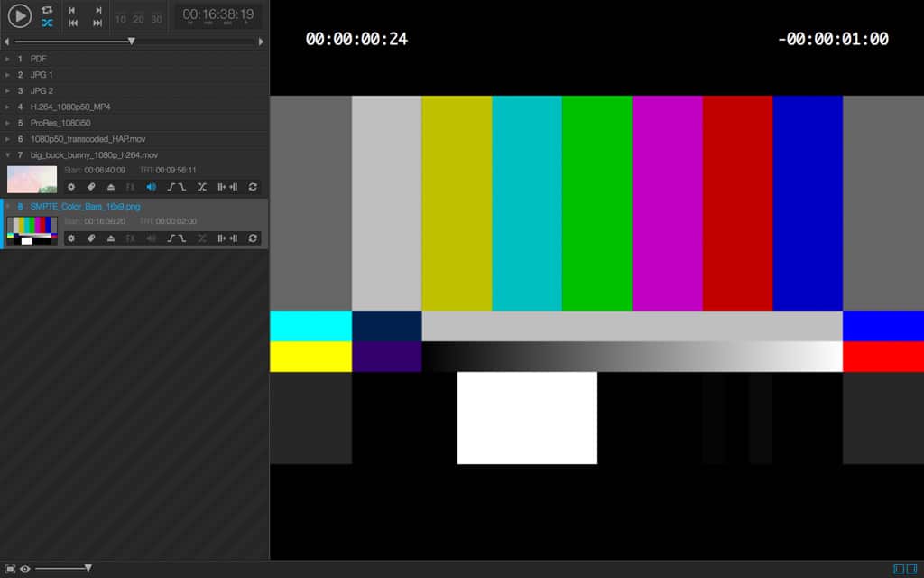Expand the ProRes_1080i50 item
This screenshot has width=924, height=578.
point(7,123)
